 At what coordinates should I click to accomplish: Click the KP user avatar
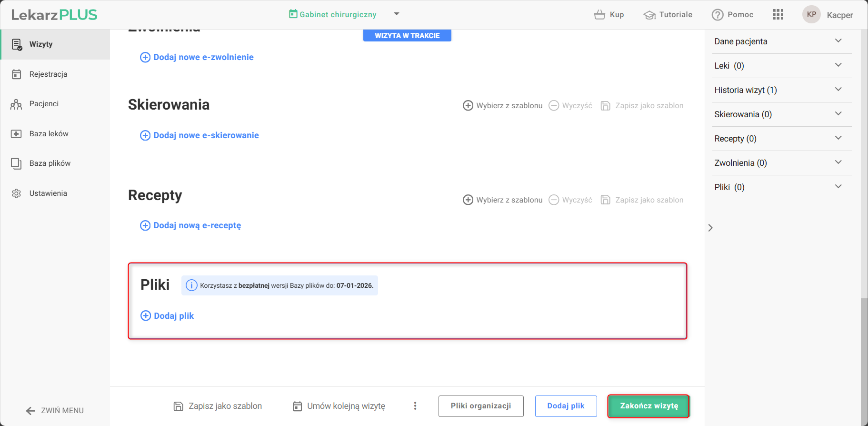tap(811, 14)
